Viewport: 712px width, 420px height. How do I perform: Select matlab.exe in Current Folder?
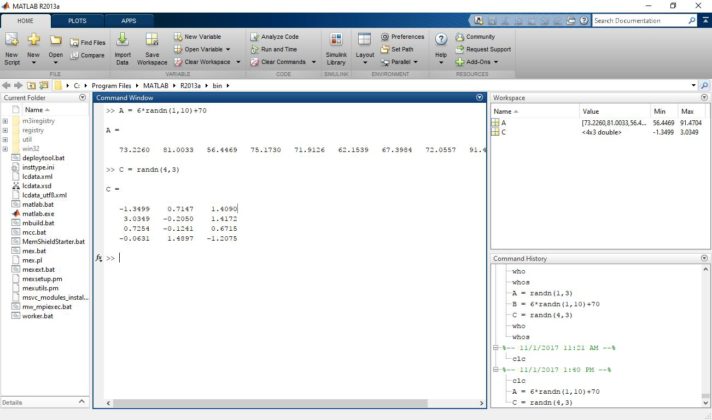tap(38, 214)
